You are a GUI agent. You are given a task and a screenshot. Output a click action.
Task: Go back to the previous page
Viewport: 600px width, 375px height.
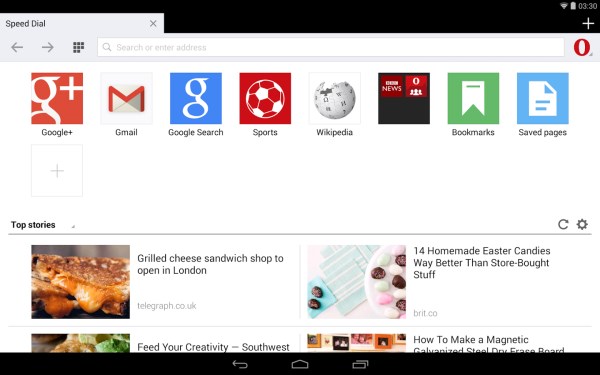click(x=17, y=47)
